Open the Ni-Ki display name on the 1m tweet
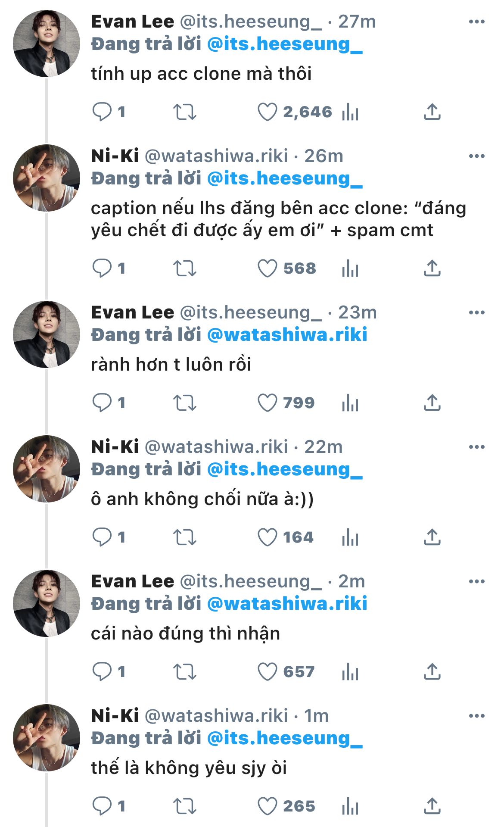The image size is (504, 827). (x=115, y=716)
